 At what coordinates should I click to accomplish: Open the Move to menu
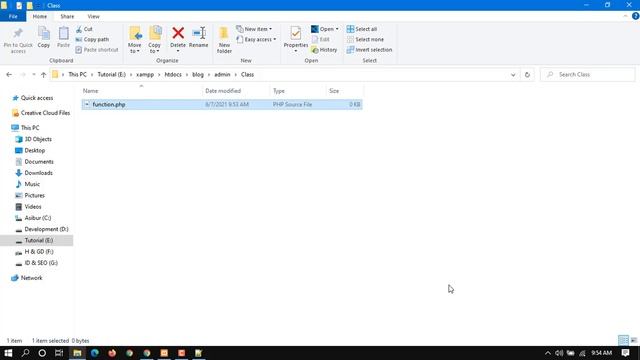135,40
